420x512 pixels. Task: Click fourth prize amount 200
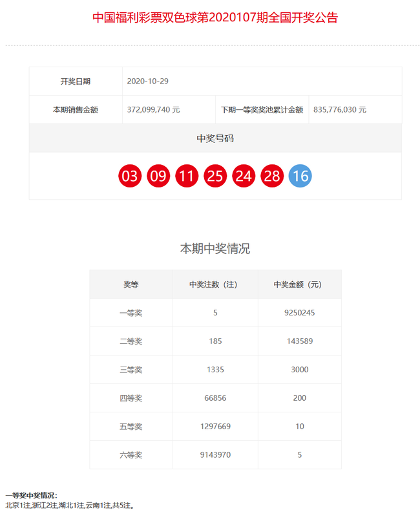[x=300, y=398]
